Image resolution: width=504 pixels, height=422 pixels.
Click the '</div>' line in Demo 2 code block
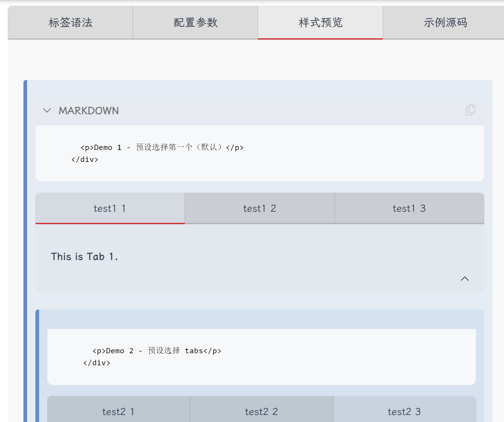97,363
